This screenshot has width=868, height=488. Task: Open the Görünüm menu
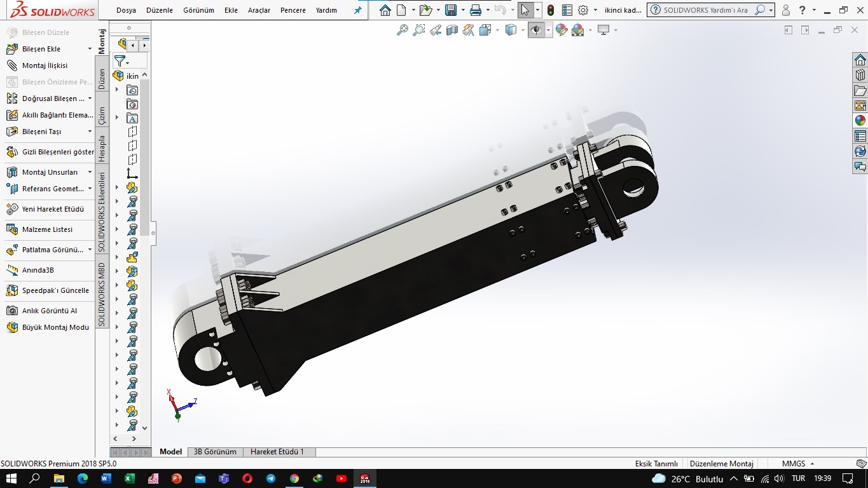pyautogui.click(x=198, y=10)
